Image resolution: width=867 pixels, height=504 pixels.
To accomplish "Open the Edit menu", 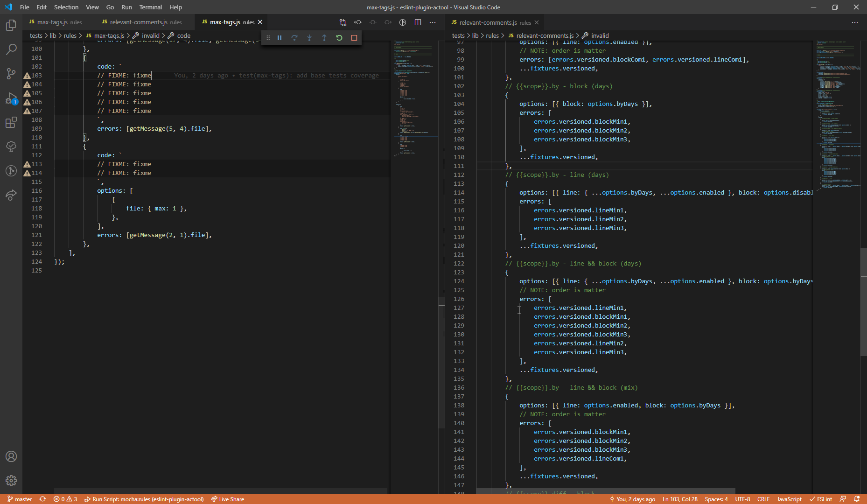I will [x=42, y=7].
